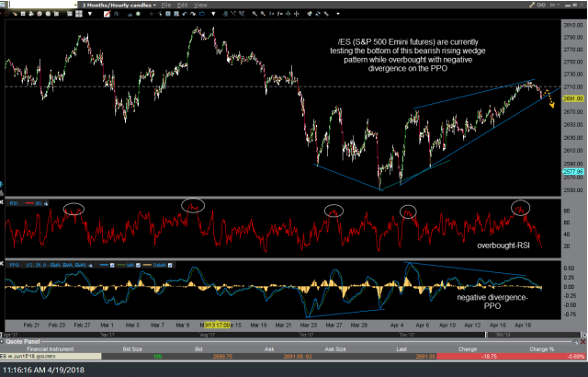Click the RSI indicator label
The image size is (588, 377).
tap(14, 203)
